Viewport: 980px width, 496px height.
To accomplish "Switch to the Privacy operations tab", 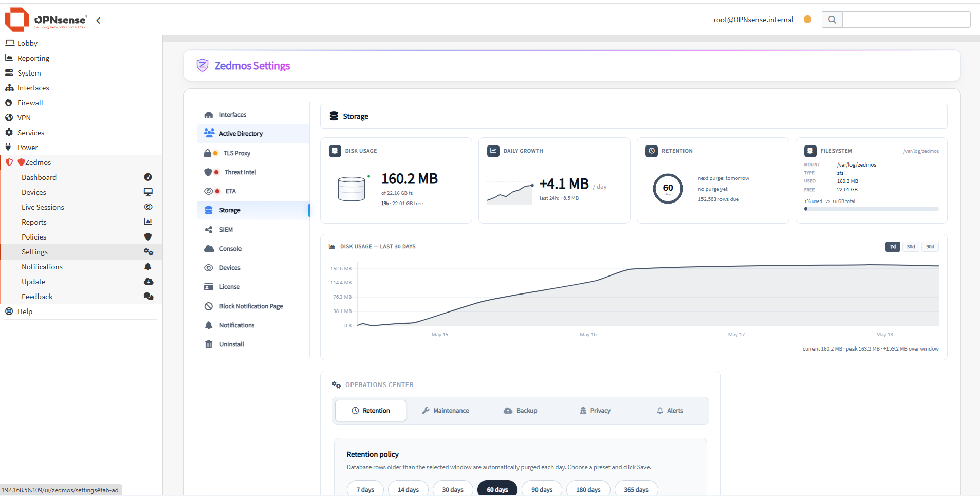I will 595,411.
